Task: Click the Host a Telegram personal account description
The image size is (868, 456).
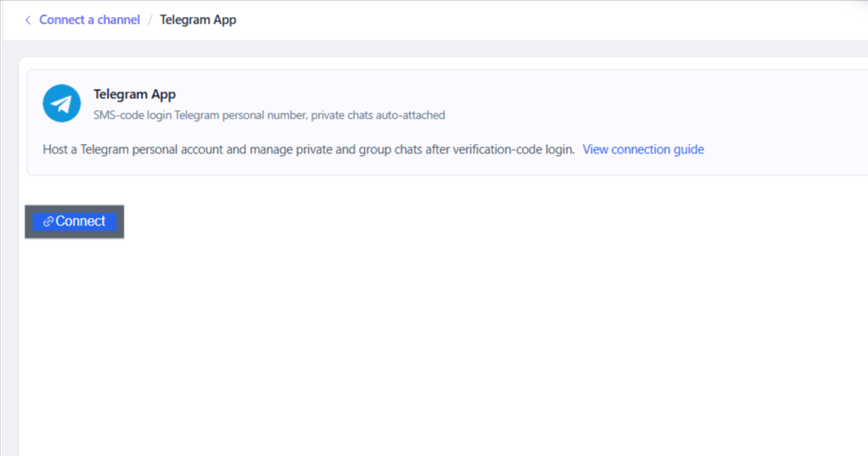Action: tap(308, 149)
